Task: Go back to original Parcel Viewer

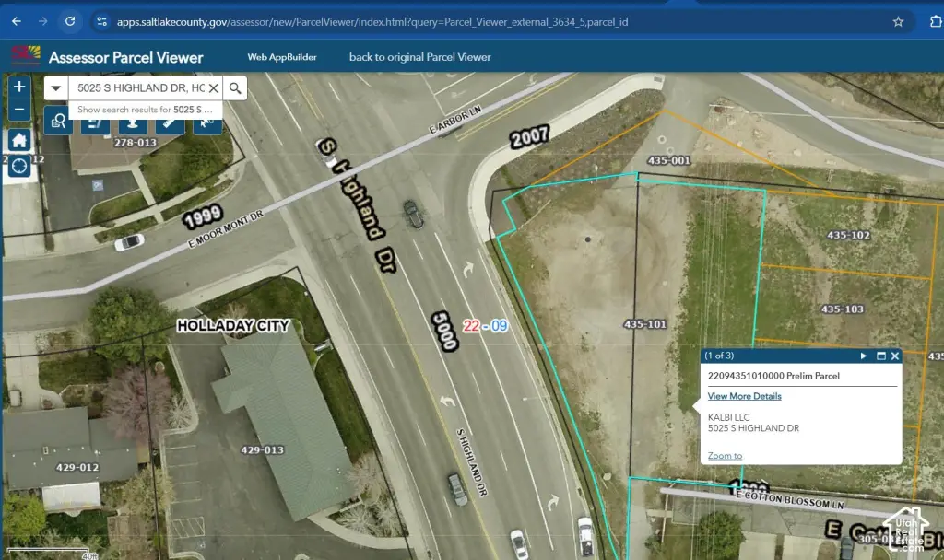Action: point(420,57)
